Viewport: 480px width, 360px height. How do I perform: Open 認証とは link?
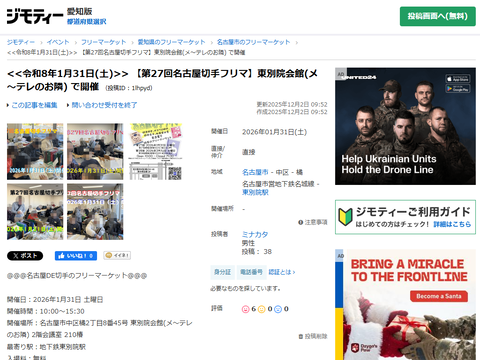coord(282,272)
